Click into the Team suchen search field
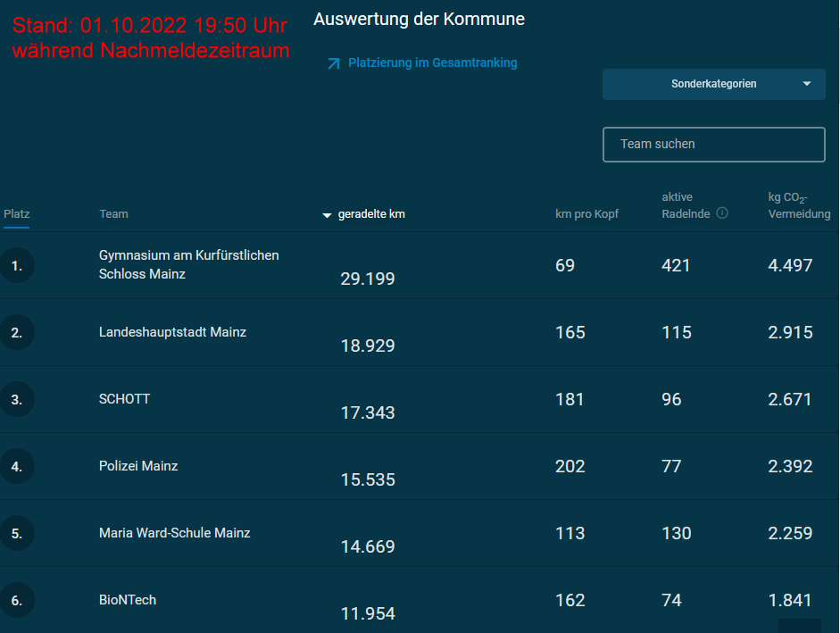Image resolution: width=840 pixels, height=633 pixels. [713, 145]
